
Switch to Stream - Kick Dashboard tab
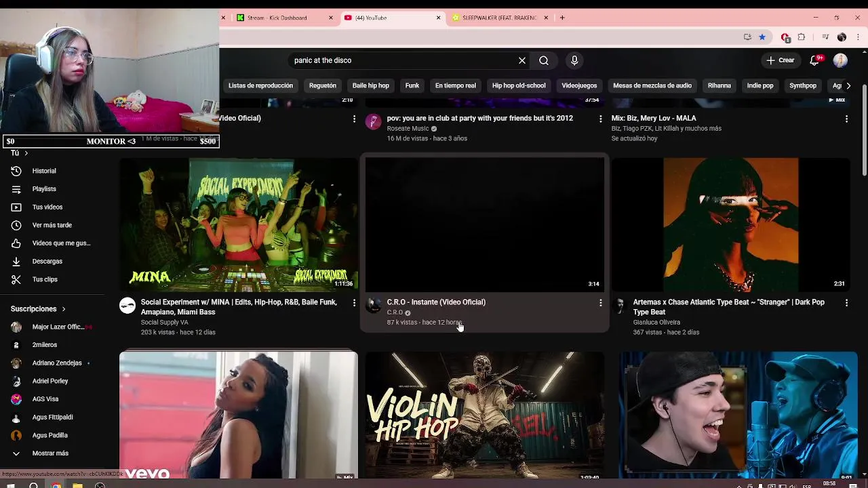283,18
